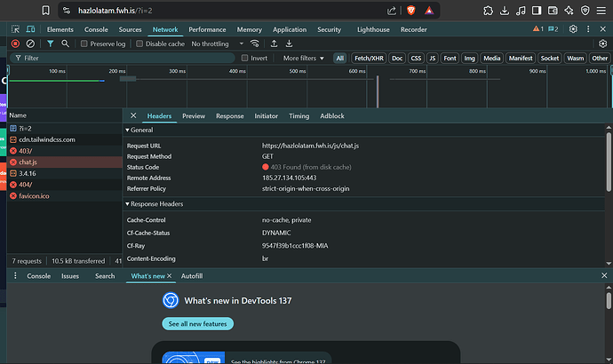
Task: Filter requests by JS type
Action: [432, 59]
